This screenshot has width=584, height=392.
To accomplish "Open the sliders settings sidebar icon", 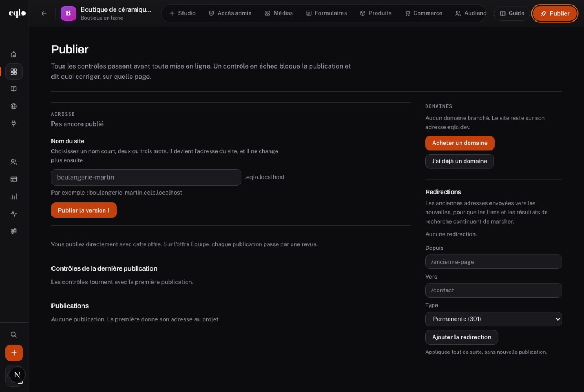I will point(14,231).
